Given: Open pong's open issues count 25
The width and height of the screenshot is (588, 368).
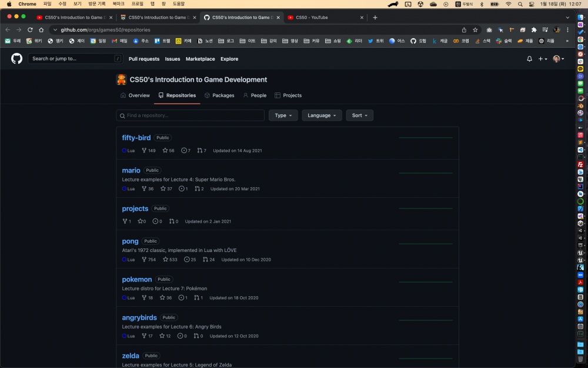Looking at the screenshot, I should [x=190, y=260].
